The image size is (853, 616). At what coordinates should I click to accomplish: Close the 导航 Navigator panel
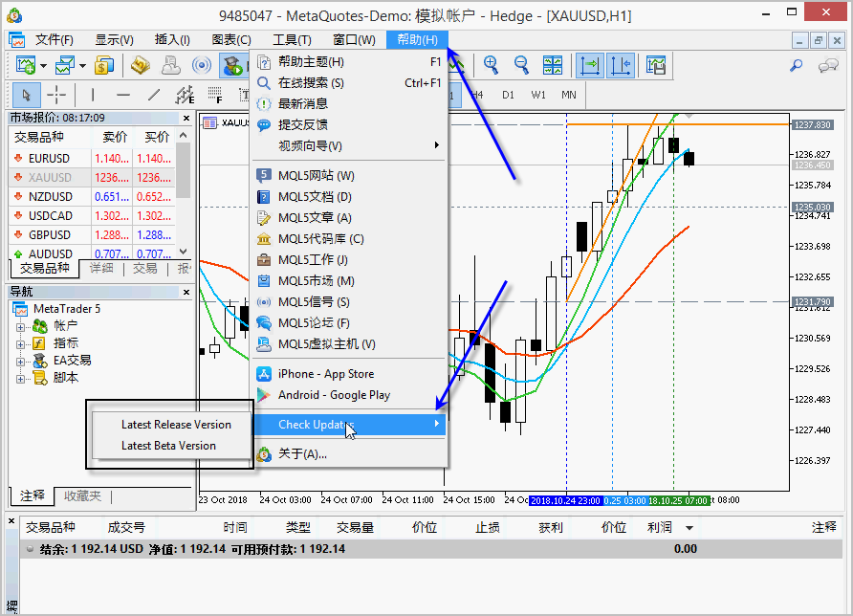click(x=186, y=293)
